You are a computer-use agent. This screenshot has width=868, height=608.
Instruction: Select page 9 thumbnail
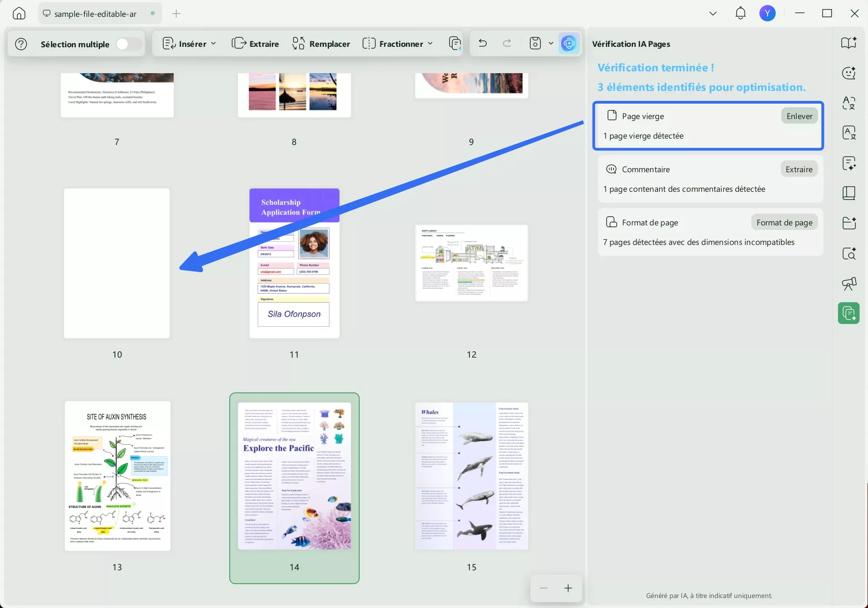(471, 85)
